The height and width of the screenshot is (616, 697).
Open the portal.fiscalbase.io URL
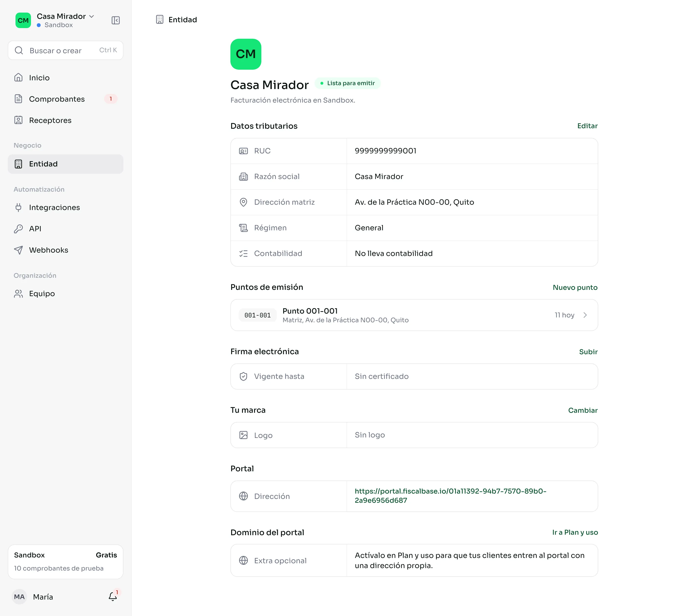click(x=450, y=496)
